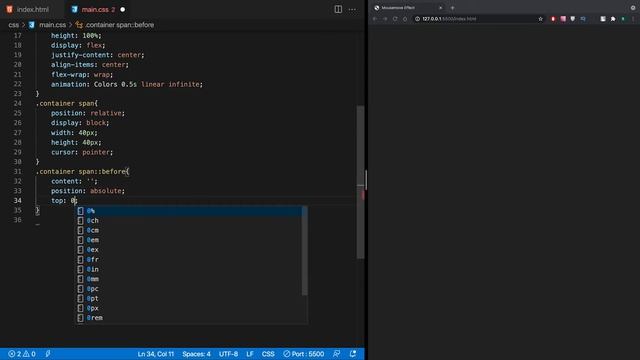Image resolution: width=640 pixels, height=360 pixels.
Task: Choose the 0pt suggestion
Action: tap(190, 298)
